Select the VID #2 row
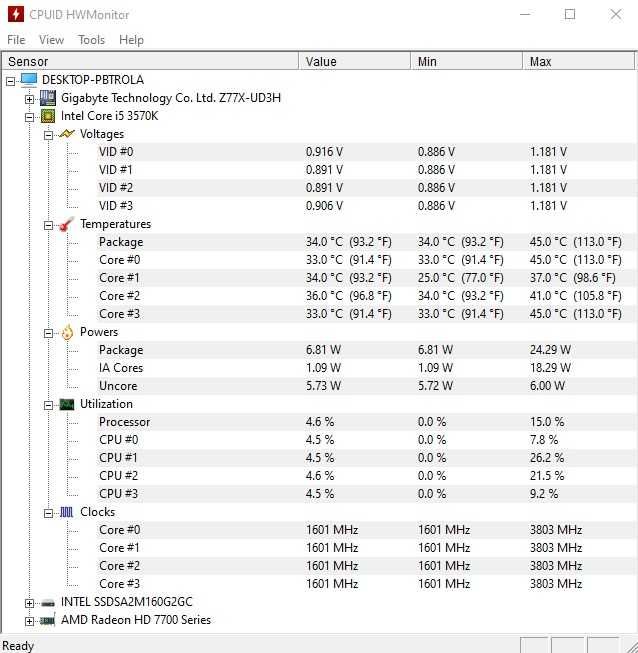This screenshot has width=638, height=653. (x=366, y=187)
